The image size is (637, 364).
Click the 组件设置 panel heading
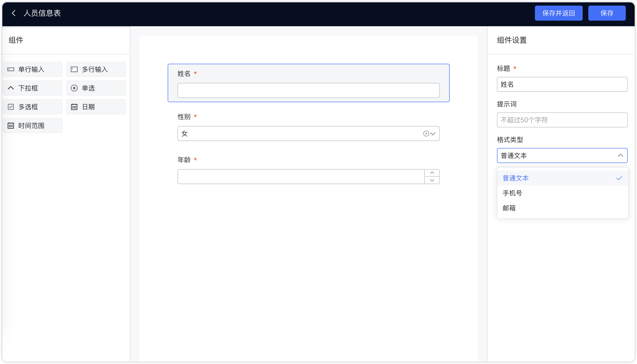(511, 40)
